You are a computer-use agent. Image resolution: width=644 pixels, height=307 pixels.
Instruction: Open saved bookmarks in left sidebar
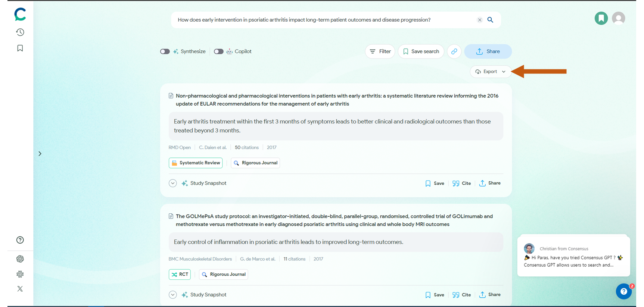click(20, 48)
